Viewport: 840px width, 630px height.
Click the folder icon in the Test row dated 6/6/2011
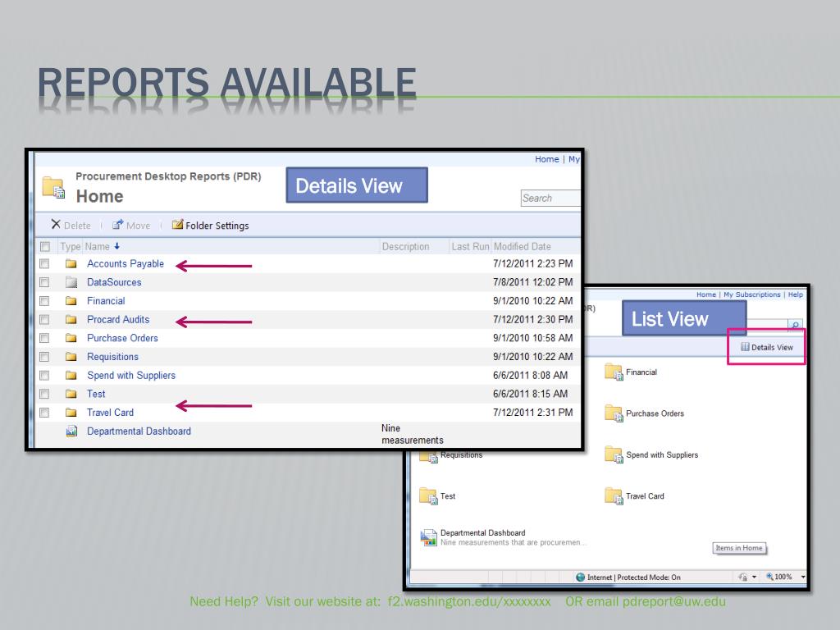[x=71, y=394]
